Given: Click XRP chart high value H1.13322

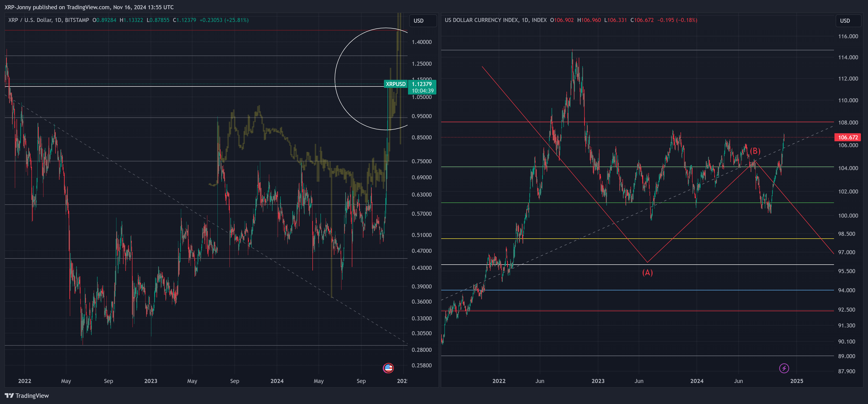Looking at the screenshot, I should point(132,20).
